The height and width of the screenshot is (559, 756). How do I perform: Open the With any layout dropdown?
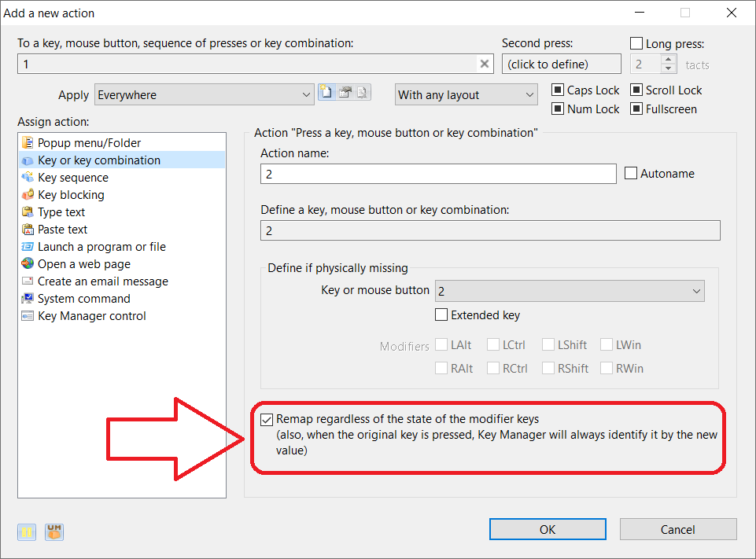coord(467,94)
